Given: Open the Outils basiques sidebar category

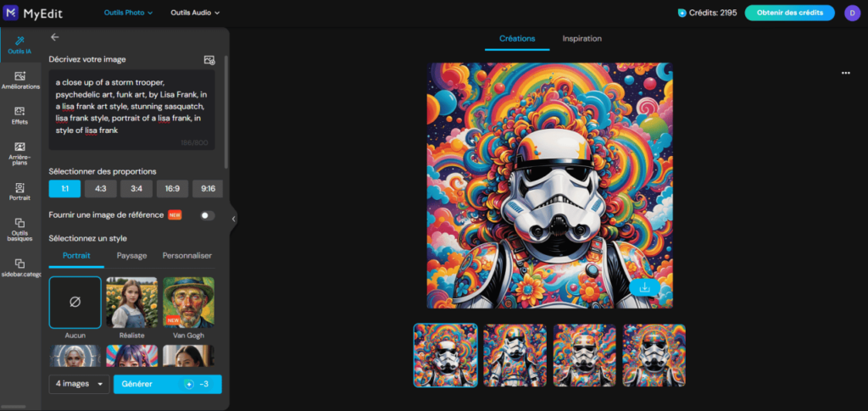Looking at the screenshot, I should pos(20,230).
